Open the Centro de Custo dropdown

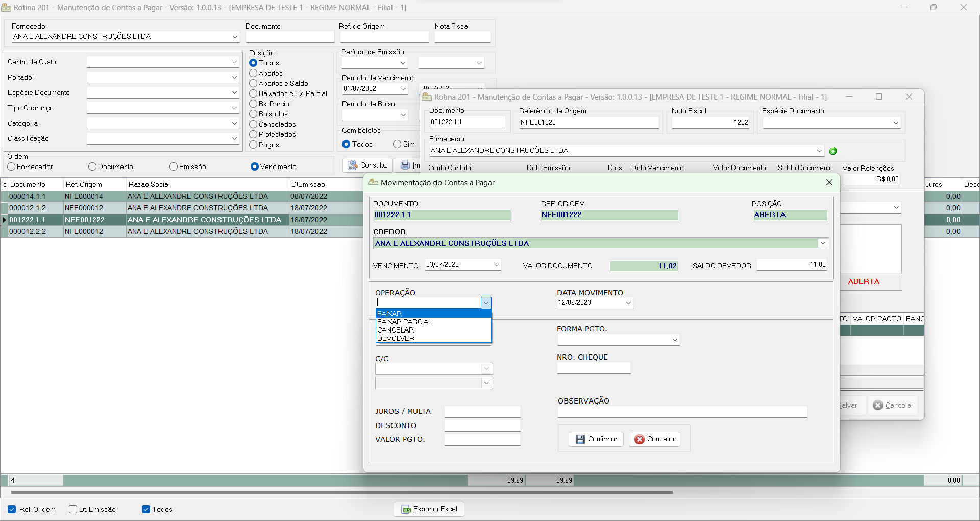pos(234,62)
